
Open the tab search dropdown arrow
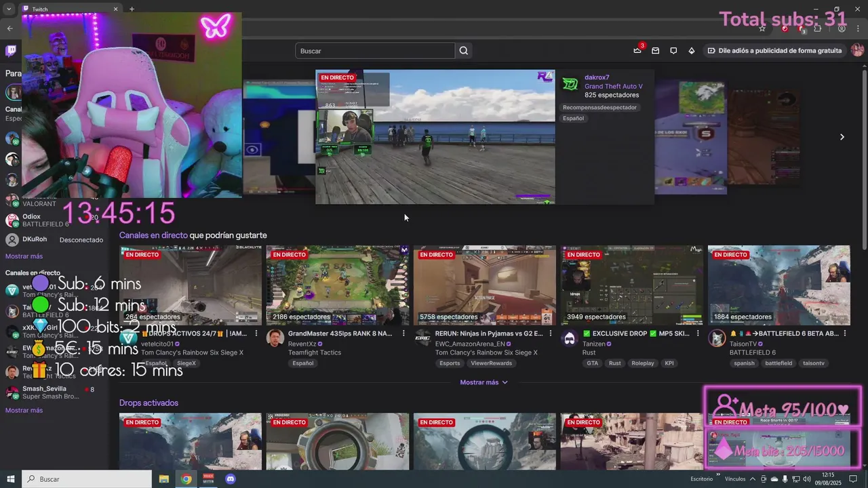(9, 9)
